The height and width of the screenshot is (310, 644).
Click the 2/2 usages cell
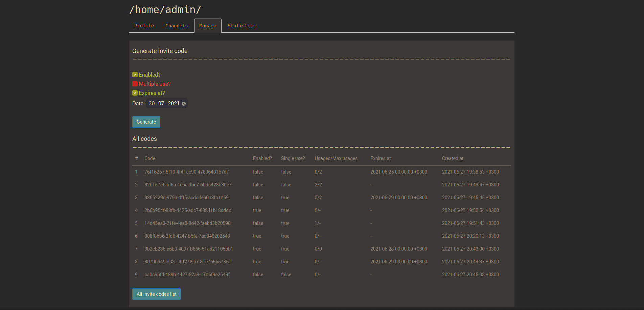pos(318,185)
